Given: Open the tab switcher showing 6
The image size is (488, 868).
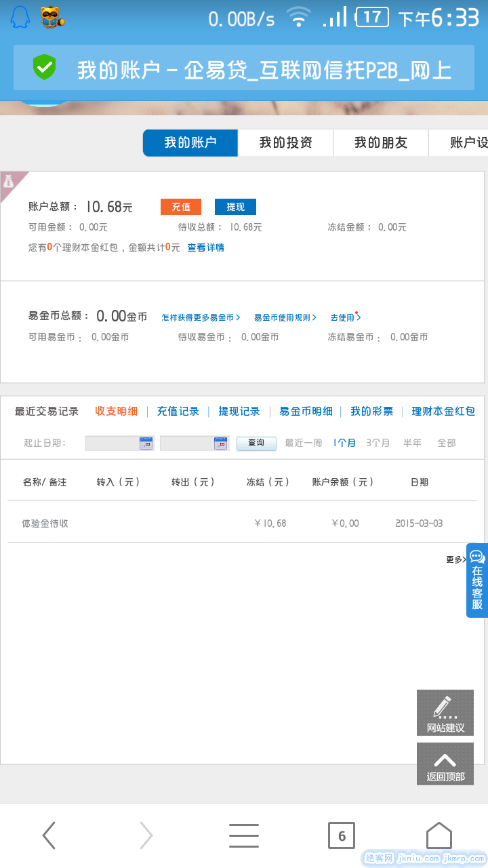Looking at the screenshot, I should click(x=342, y=835).
